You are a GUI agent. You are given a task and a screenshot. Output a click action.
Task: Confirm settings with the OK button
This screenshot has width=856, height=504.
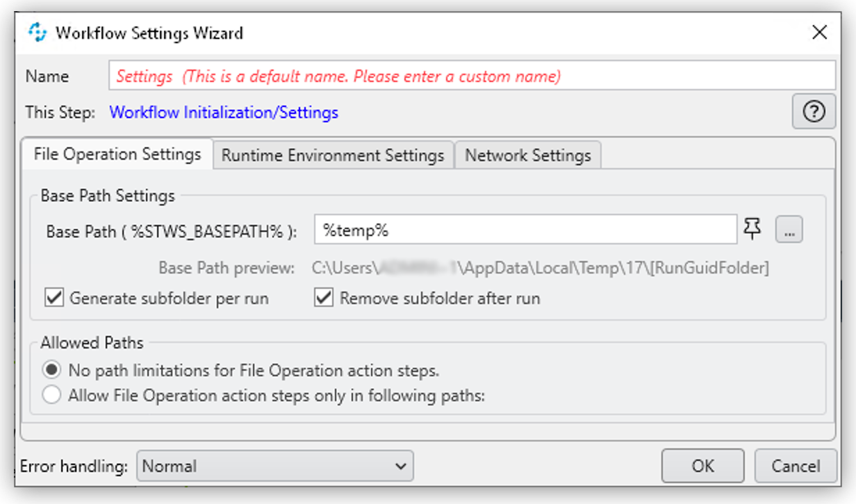coord(703,465)
